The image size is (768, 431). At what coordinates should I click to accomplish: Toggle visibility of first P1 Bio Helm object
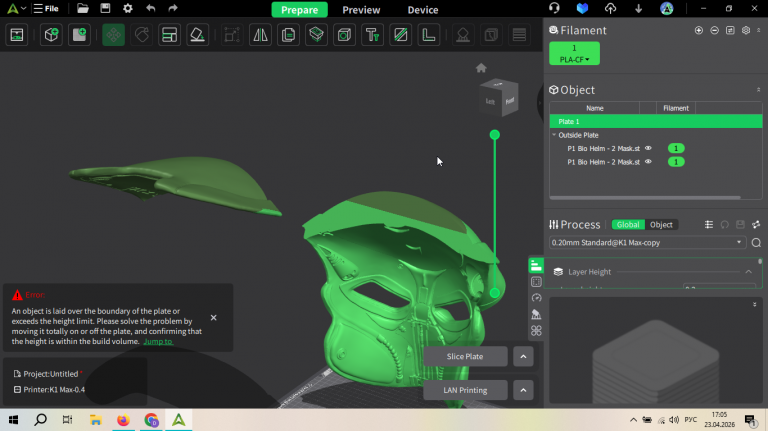(x=648, y=148)
